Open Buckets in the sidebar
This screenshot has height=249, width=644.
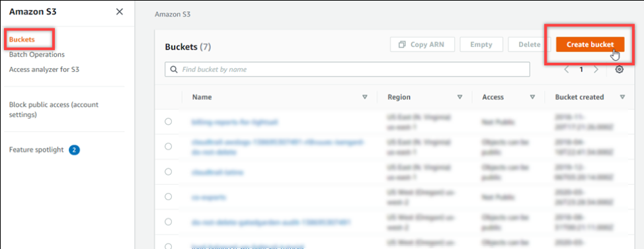pyautogui.click(x=22, y=40)
